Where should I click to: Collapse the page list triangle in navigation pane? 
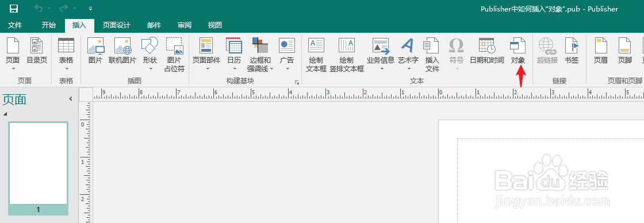(x=5, y=114)
